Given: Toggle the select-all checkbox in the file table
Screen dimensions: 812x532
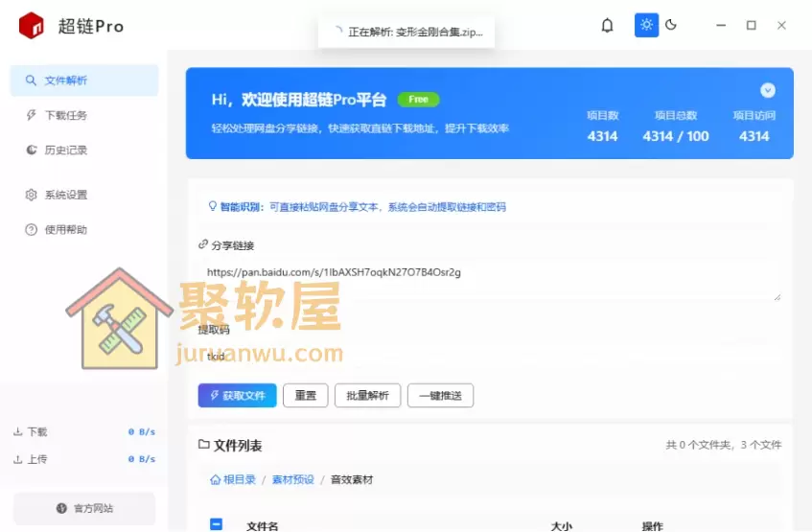Looking at the screenshot, I should click(x=217, y=524).
